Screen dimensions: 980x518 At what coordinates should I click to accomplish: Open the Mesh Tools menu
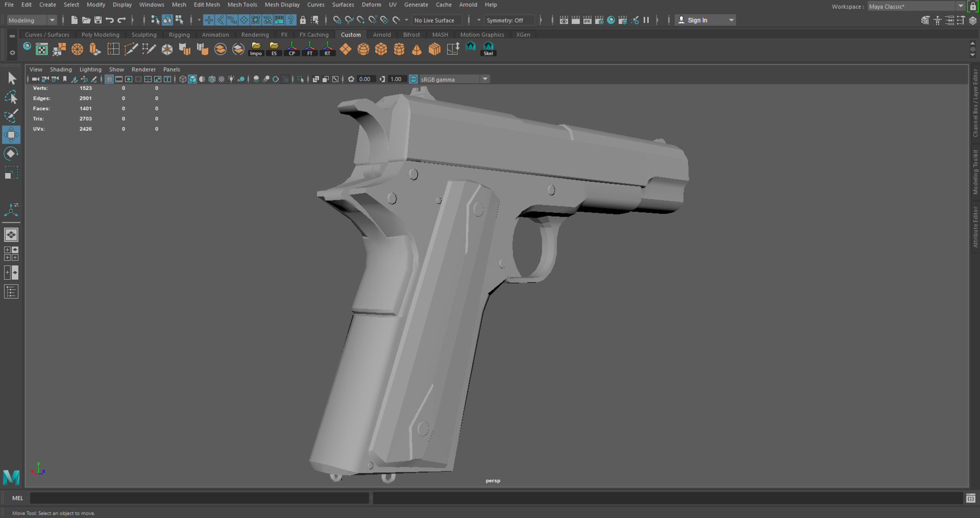pos(242,4)
